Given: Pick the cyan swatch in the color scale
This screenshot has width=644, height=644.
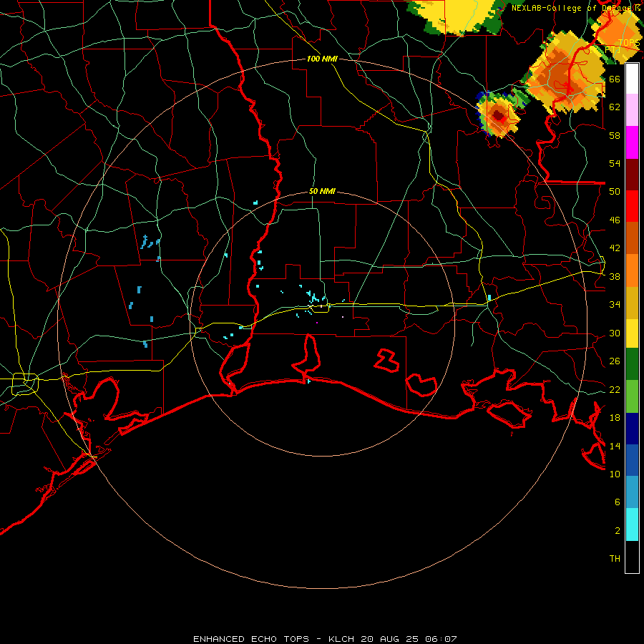Looking at the screenshot, I should (x=632, y=525).
